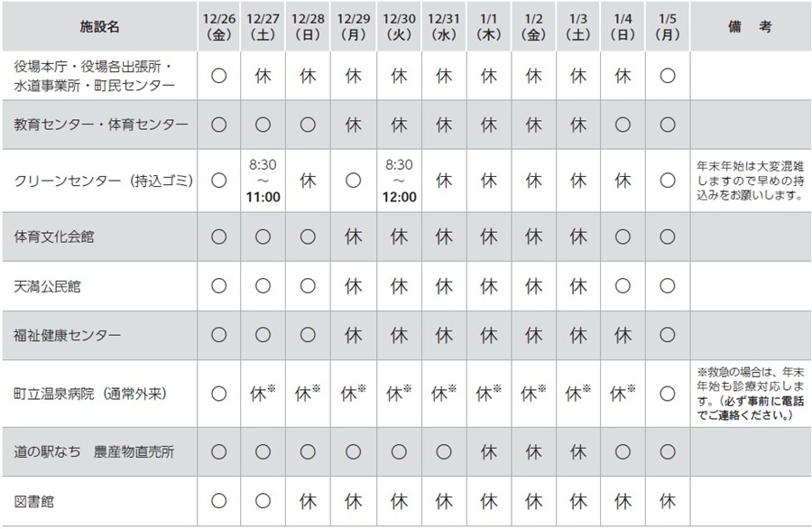Select the 教育センター・体育センター row label
This screenshot has height=529, width=812.
point(102,124)
